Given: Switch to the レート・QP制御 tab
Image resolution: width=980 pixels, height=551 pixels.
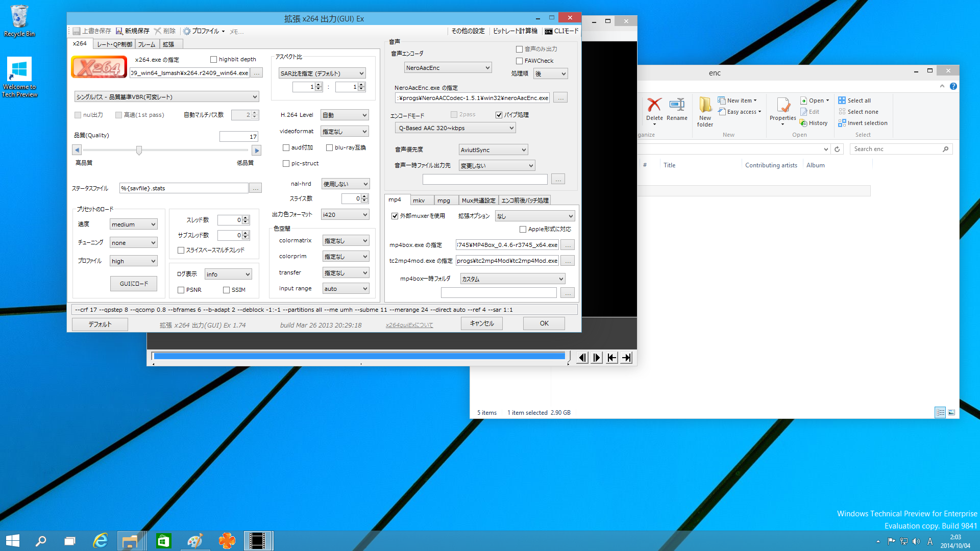Looking at the screenshot, I should click(x=114, y=44).
